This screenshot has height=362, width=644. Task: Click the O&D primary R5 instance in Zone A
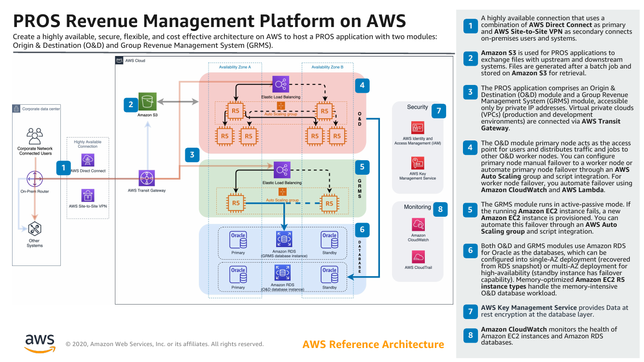pos(236,111)
